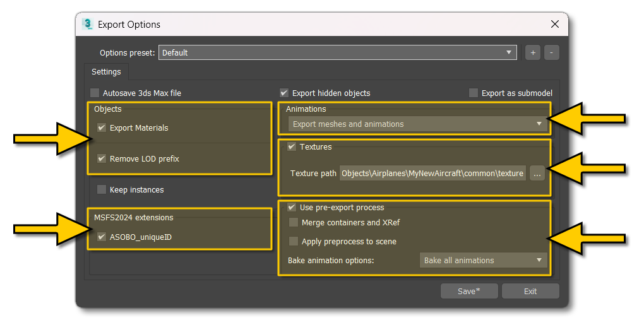Open Export meshes and animations dropdown
Image resolution: width=644 pixels, height=320 pixels.
point(418,124)
